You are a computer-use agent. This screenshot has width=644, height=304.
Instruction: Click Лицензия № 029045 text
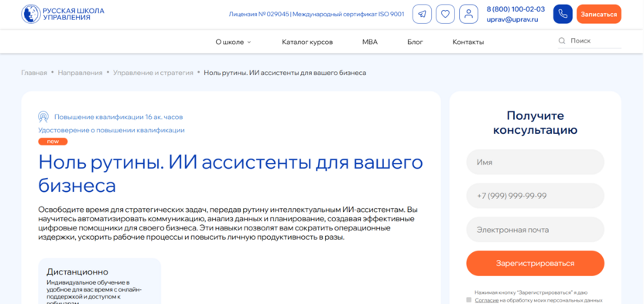(x=259, y=15)
